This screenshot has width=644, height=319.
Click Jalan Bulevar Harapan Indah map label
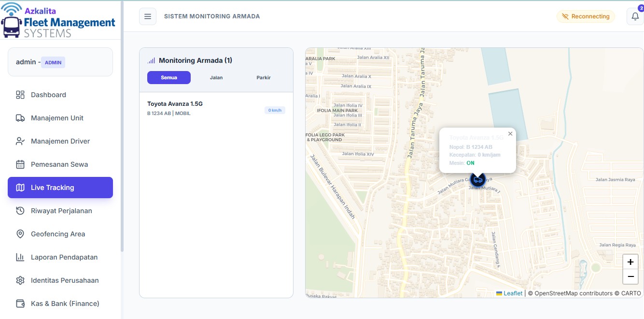pyautogui.click(x=332, y=187)
